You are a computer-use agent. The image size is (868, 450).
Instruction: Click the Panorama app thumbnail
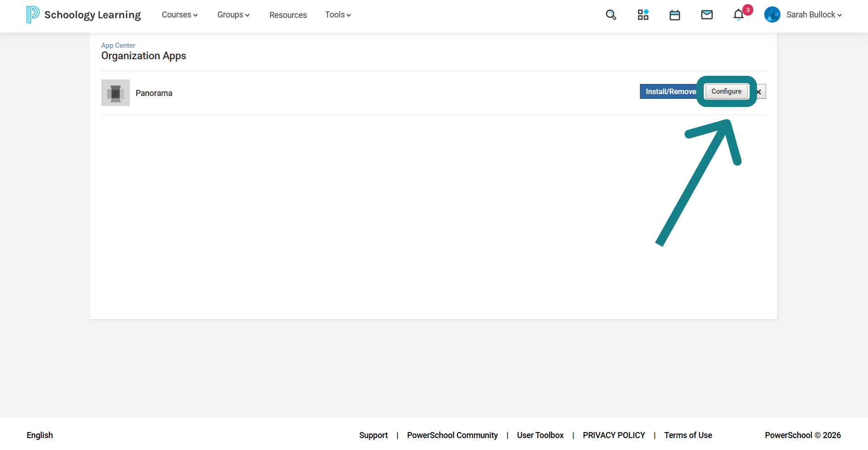116,93
